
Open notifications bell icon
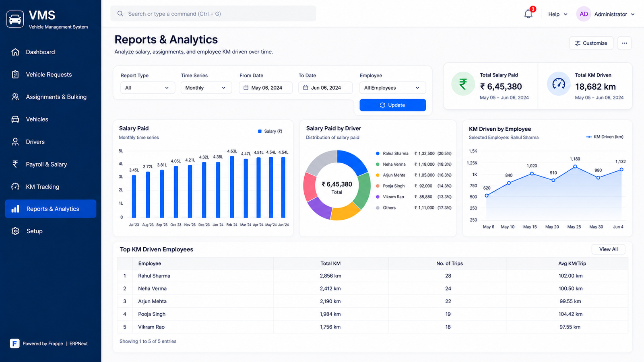click(x=528, y=14)
